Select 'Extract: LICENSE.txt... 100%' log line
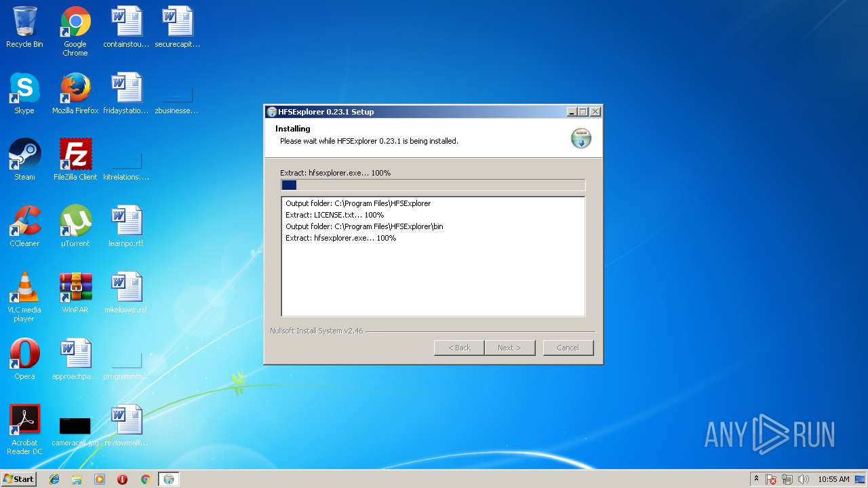 (334, 215)
